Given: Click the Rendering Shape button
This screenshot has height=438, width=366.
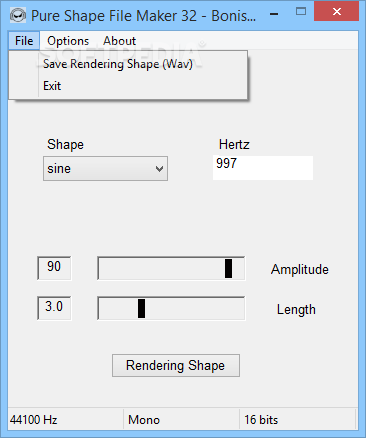Looking at the screenshot, I should click(x=176, y=365).
